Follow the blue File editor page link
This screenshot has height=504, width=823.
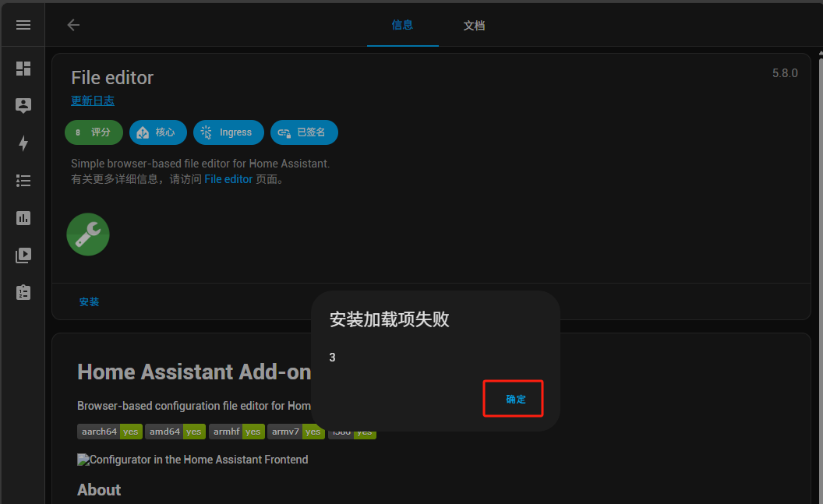coord(228,179)
